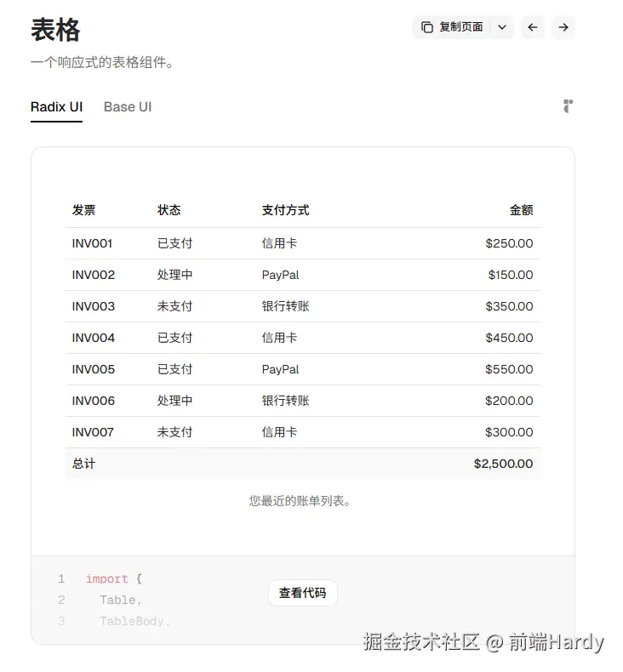623x672 pixels.
Task: Click the $2,500.00 total amount
Action: coord(503,464)
